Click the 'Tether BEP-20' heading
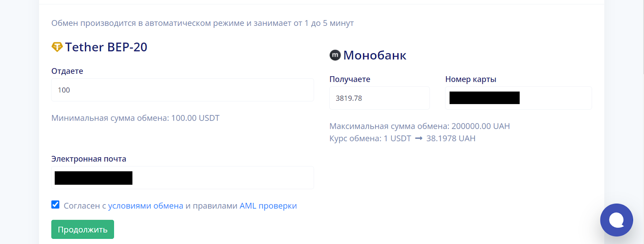Viewport: 644px width, 244px height. pos(106,47)
